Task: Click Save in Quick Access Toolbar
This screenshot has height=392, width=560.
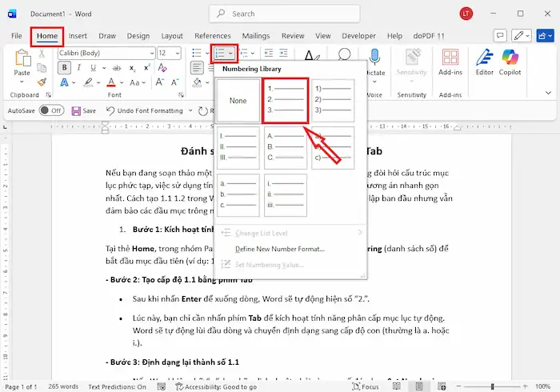Action: click(83, 110)
